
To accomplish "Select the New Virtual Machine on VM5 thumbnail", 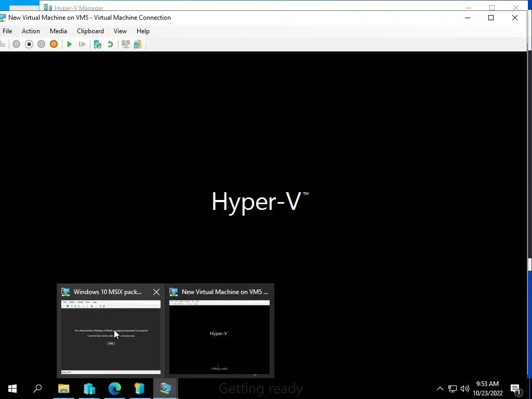I will (220, 337).
